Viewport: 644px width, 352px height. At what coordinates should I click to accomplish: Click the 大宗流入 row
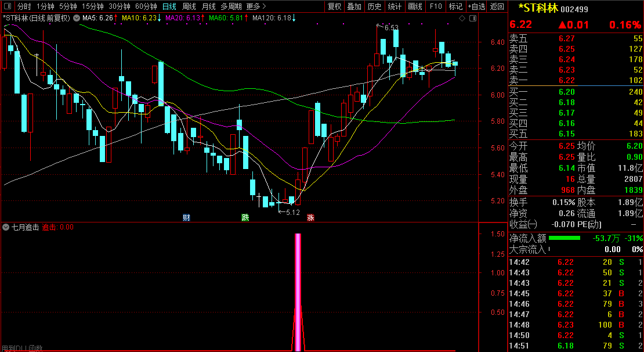pyautogui.click(x=576, y=249)
